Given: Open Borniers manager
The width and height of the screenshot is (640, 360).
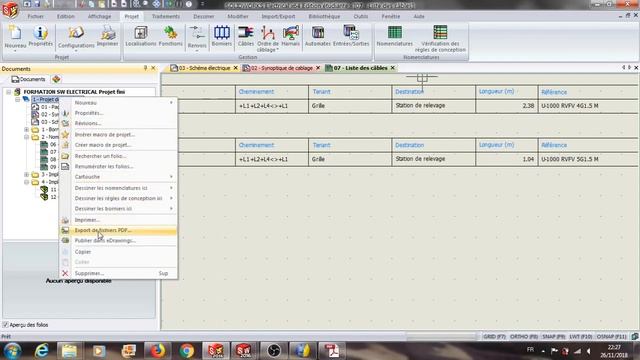Looking at the screenshot, I should click(x=222, y=36).
